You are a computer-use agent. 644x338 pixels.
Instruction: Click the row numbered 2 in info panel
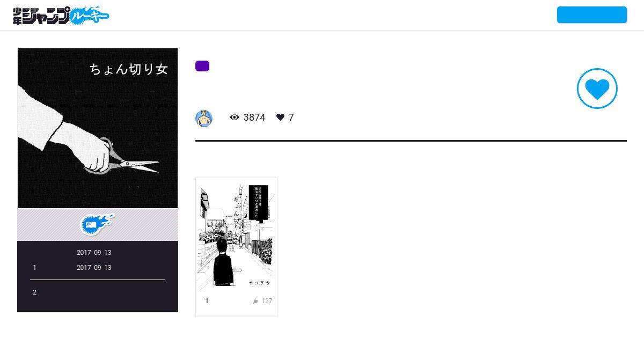pos(98,292)
